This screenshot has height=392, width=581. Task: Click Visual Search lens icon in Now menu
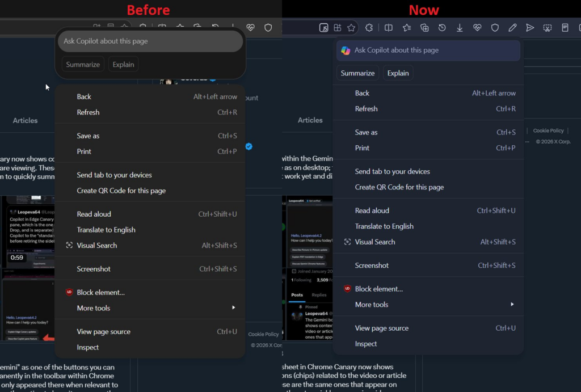click(347, 242)
